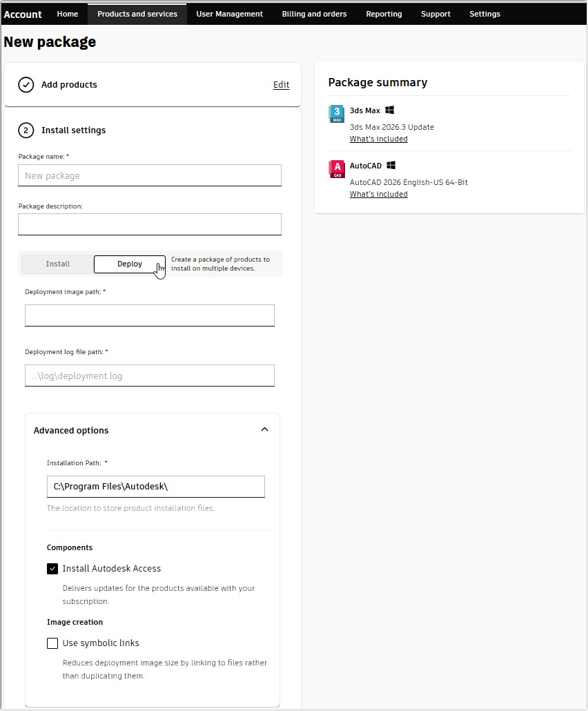
Task: Click the step 2 circle beside Install settings
Action: coord(26,130)
